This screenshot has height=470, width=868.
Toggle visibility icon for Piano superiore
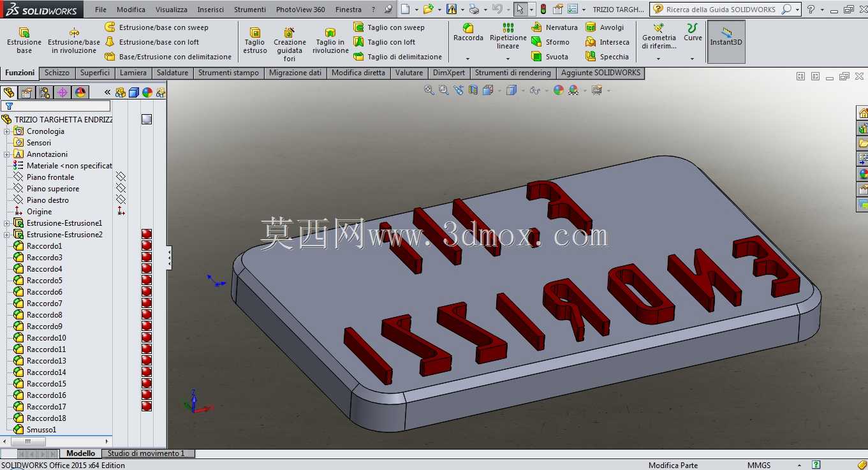(121, 188)
